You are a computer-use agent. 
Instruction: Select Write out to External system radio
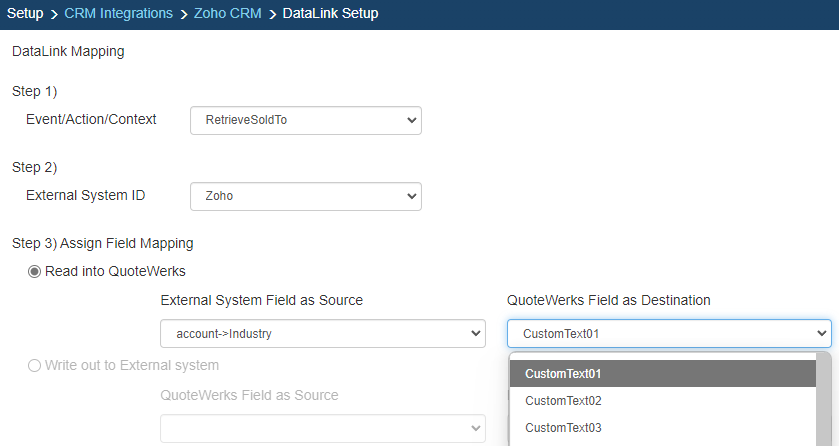[x=34, y=365]
